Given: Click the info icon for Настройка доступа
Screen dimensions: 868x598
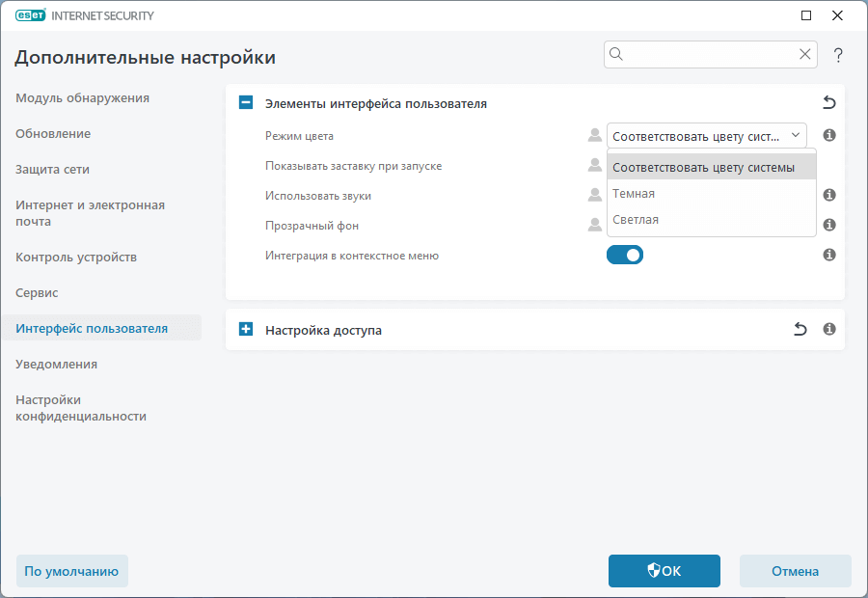Looking at the screenshot, I should 829,330.
